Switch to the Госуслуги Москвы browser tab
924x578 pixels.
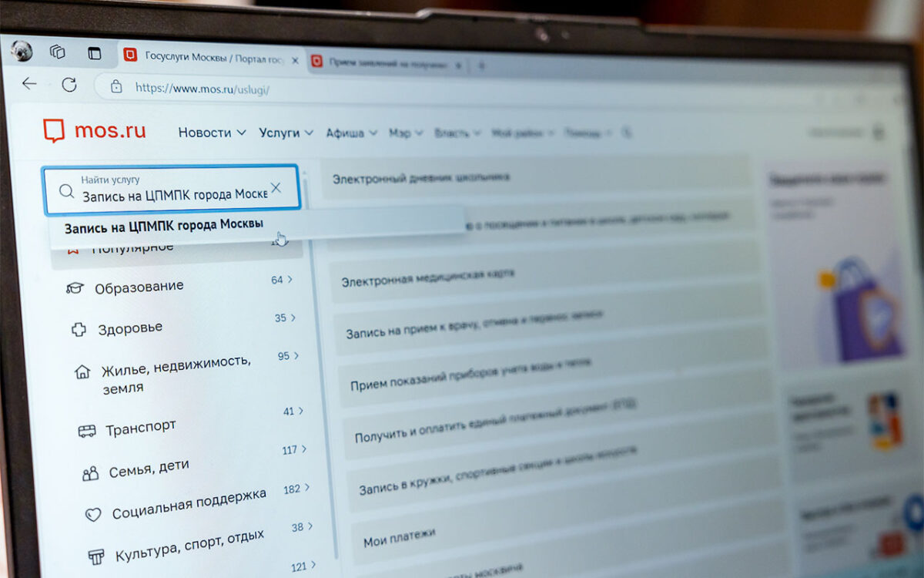(204, 57)
